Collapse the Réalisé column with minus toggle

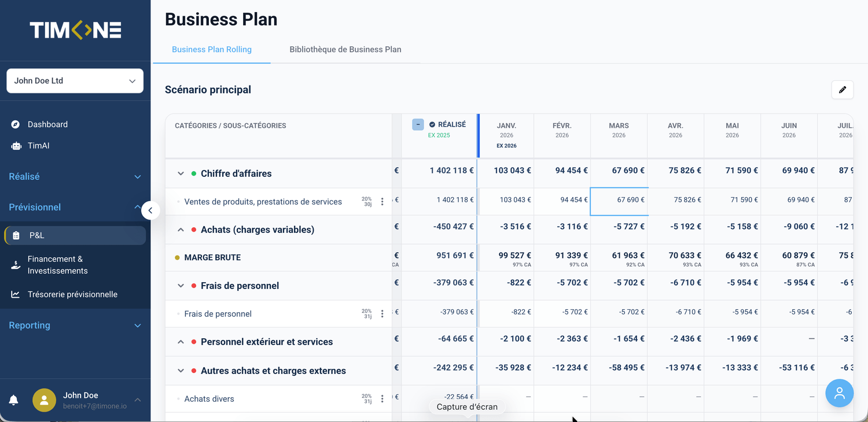pyautogui.click(x=418, y=124)
